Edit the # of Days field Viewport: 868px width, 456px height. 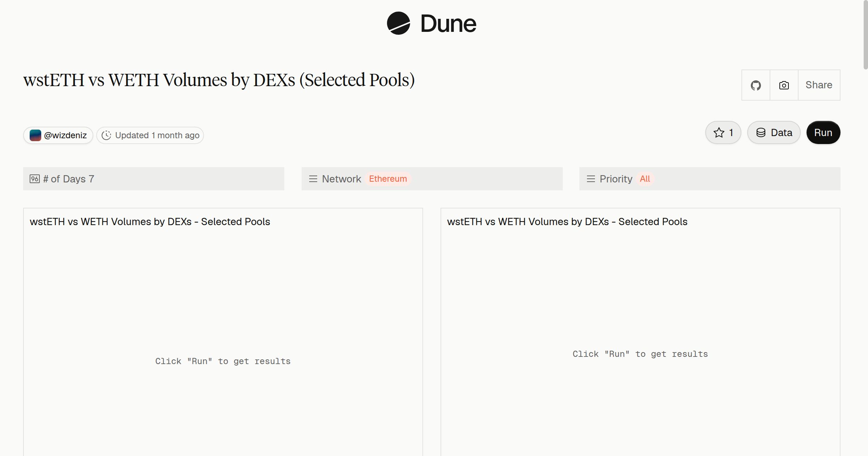click(154, 179)
